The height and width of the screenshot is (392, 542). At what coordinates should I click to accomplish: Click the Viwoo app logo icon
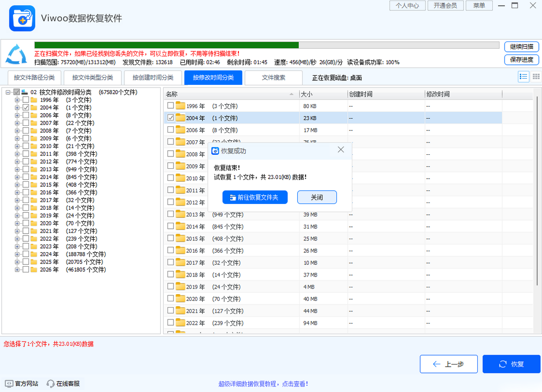click(22, 18)
